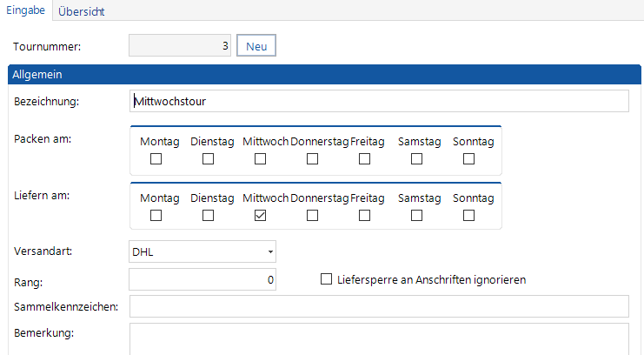
Task: Check Freitag in Packen am row
Action: pos(365,159)
